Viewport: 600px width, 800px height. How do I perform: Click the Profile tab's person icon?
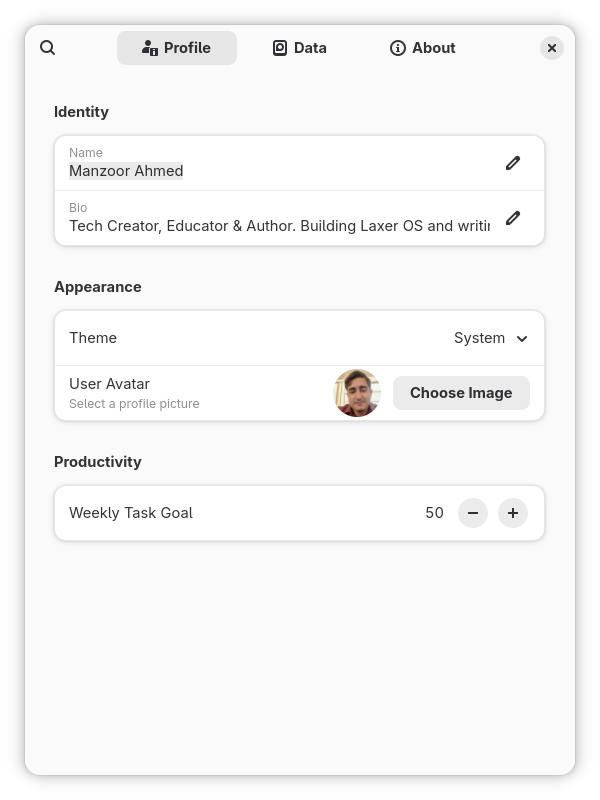point(148,47)
